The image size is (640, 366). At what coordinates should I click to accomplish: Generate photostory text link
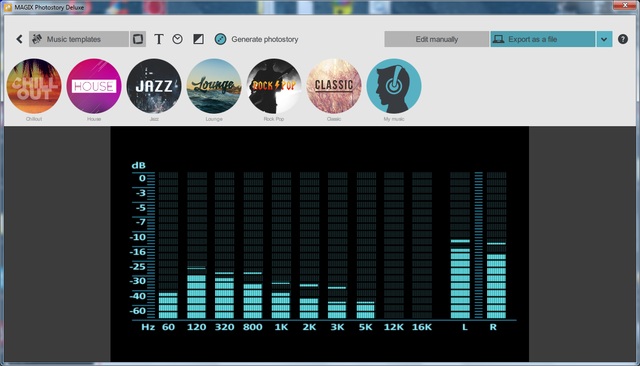pos(264,39)
